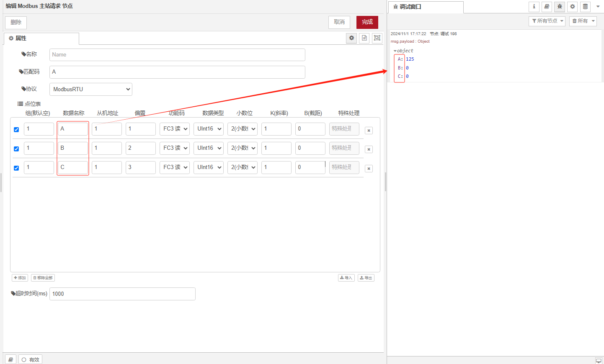Open the context data database icon
Image resolution: width=604 pixels, height=364 pixels.
[585, 7]
